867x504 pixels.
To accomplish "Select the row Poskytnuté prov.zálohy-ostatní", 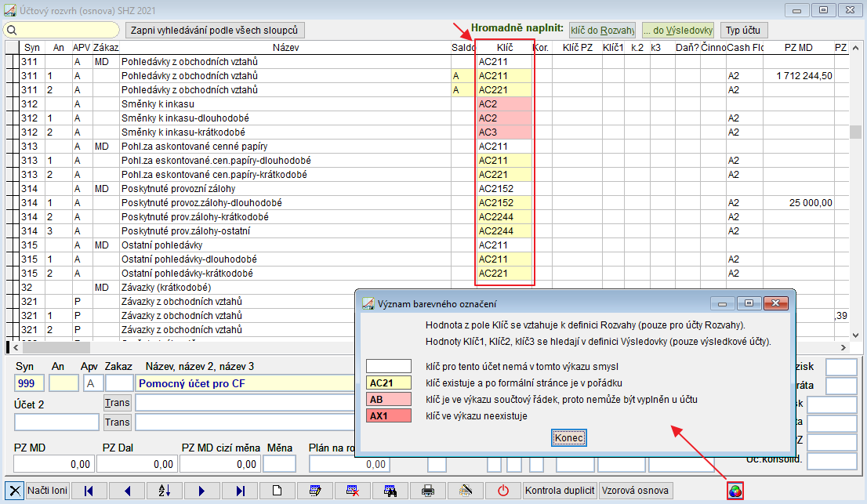I will [427, 231].
